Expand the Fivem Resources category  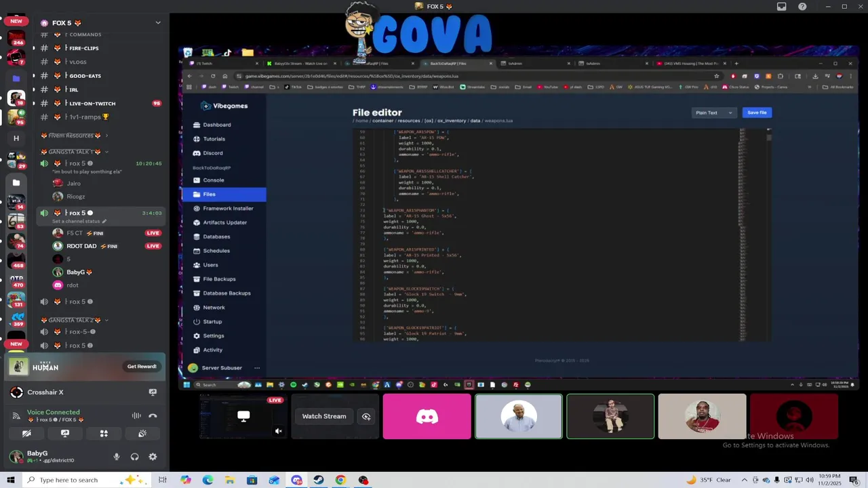74,136
